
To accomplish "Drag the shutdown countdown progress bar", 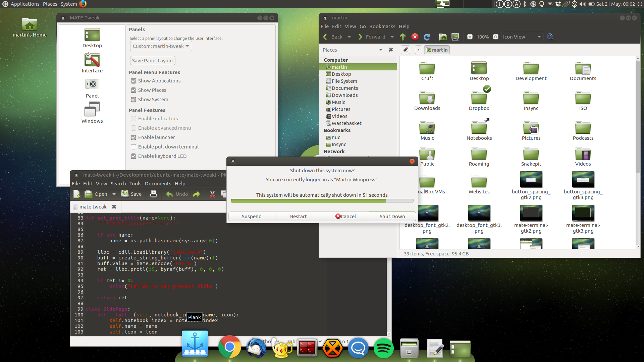I will pos(322,201).
